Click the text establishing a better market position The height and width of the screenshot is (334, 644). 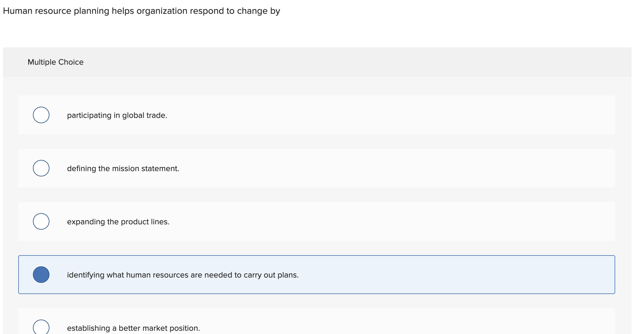pyautogui.click(x=133, y=328)
